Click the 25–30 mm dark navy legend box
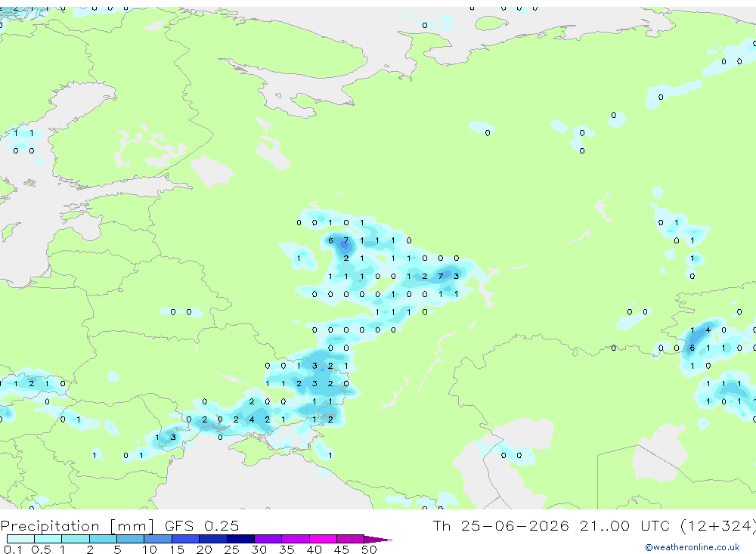The width and height of the screenshot is (756, 554). click(x=240, y=539)
